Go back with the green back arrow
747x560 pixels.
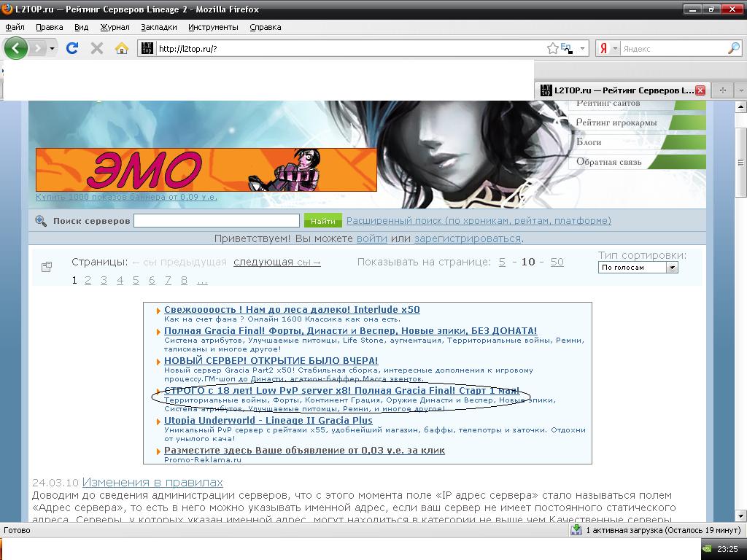coord(16,48)
